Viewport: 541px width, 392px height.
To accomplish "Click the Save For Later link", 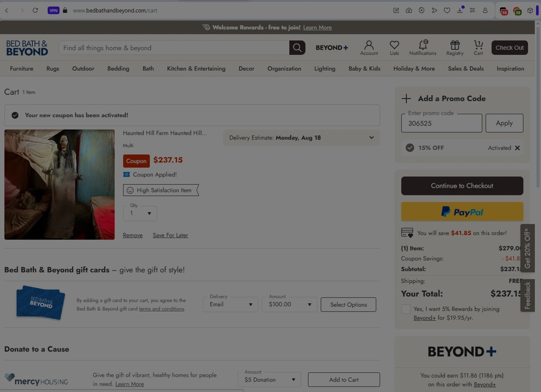I will point(170,235).
